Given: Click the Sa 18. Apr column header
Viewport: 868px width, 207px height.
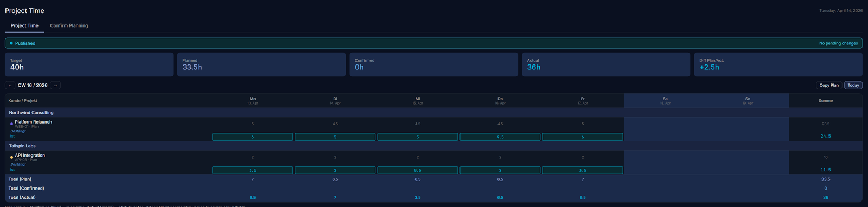Looking at the screenshot, I should click(x=665, y=101).
